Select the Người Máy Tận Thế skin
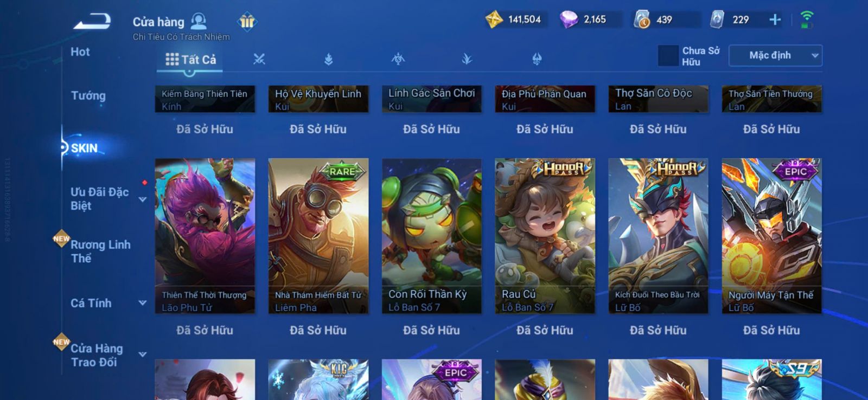 click(771, 236)
